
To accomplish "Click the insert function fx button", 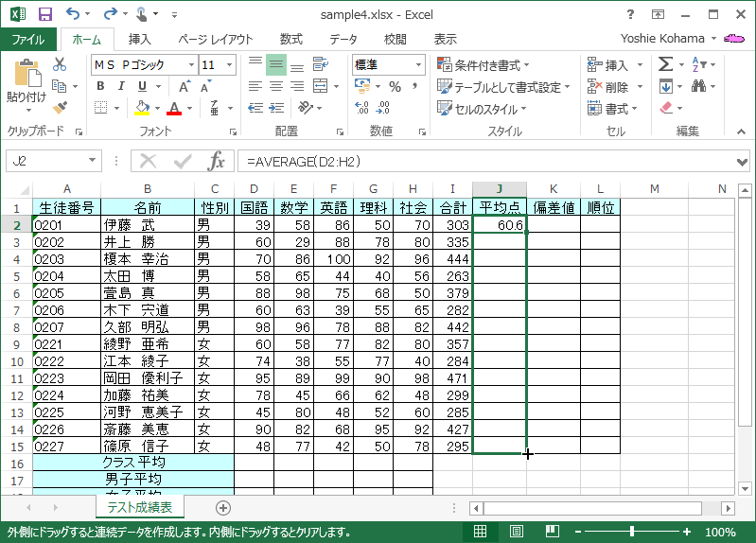I will pos(216,161).
